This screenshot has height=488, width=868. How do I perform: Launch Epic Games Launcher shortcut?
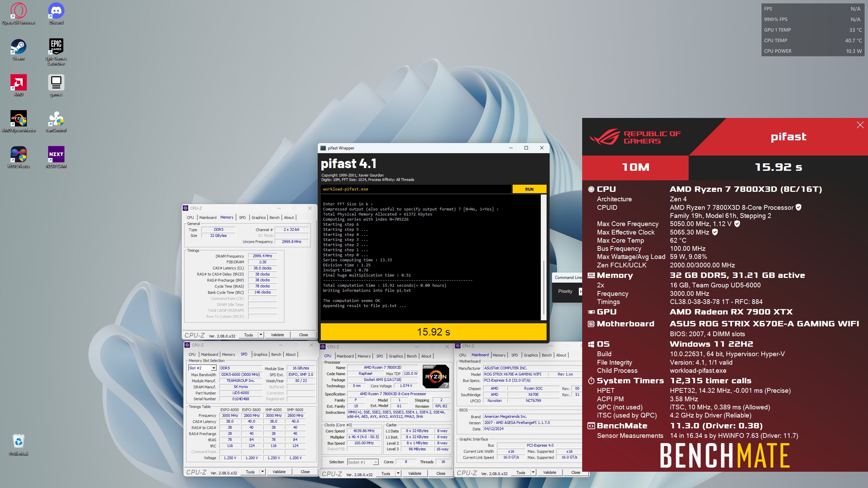56,52
